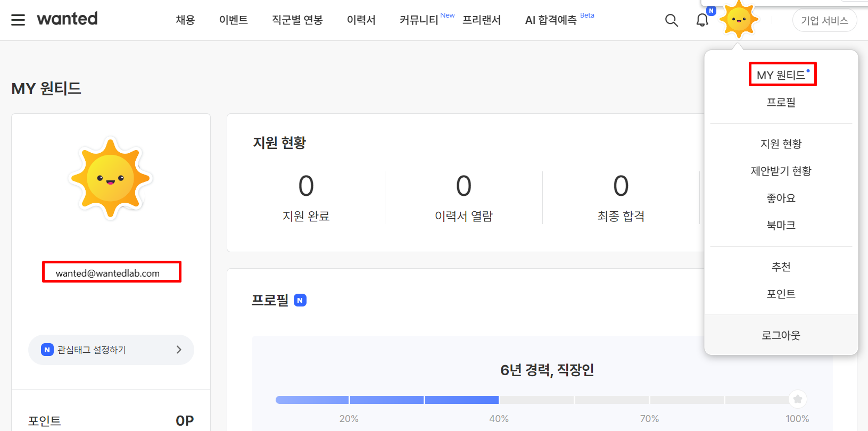Select 좋아요 in dropdown menu

781,198
